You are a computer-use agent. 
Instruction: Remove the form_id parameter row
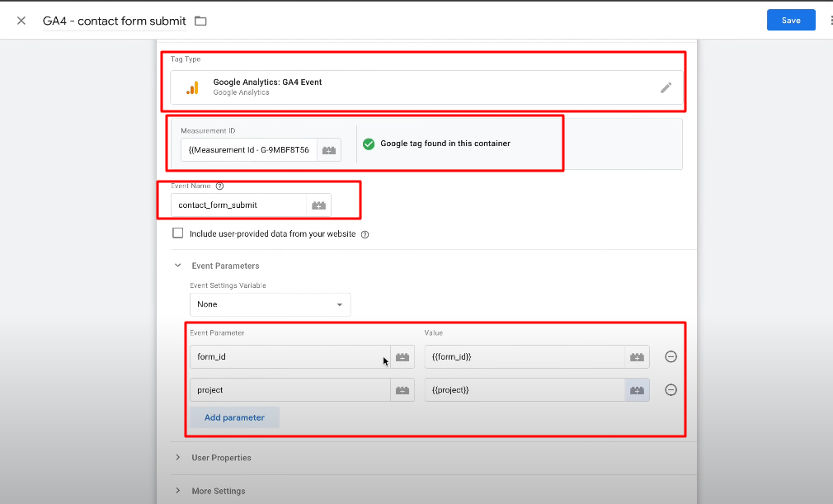[x=671, y=357]
